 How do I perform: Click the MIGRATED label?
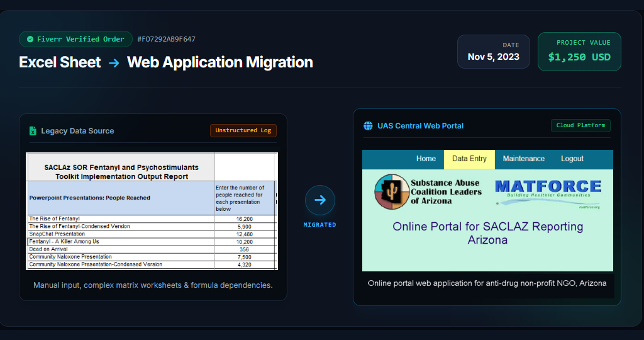click(x=320, y=225)
